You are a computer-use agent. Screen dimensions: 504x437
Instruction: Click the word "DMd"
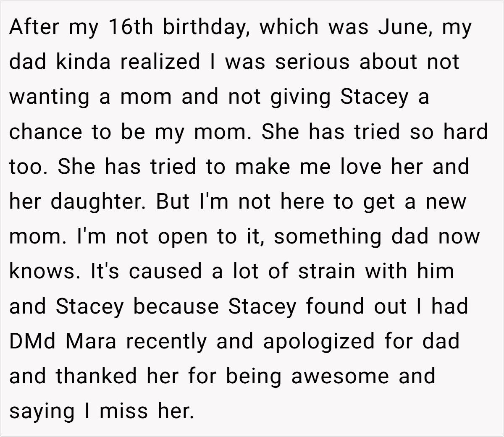(32, 341)
